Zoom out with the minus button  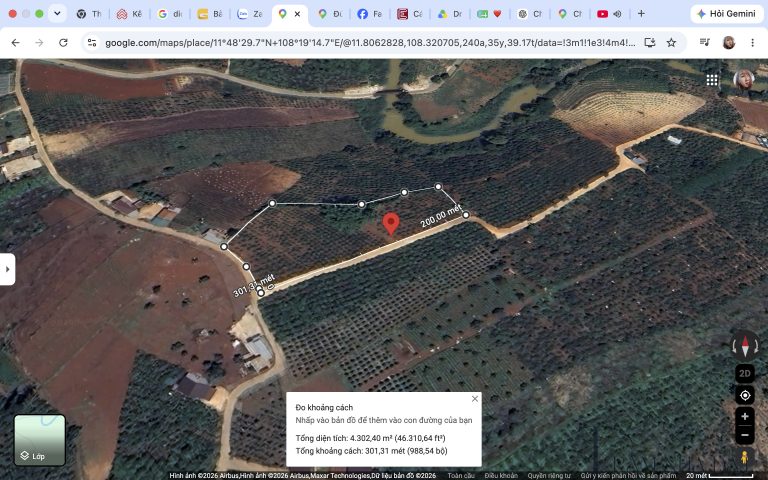744,435
